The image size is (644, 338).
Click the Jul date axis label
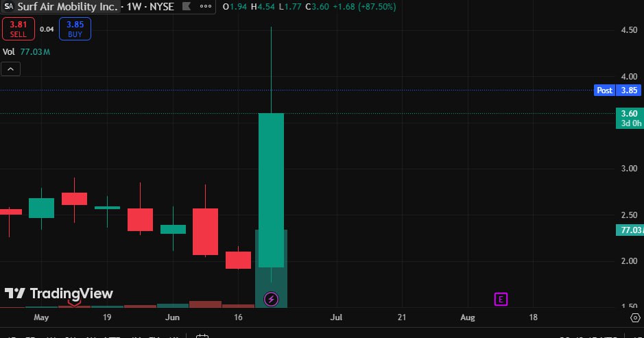tap(336, 317)
